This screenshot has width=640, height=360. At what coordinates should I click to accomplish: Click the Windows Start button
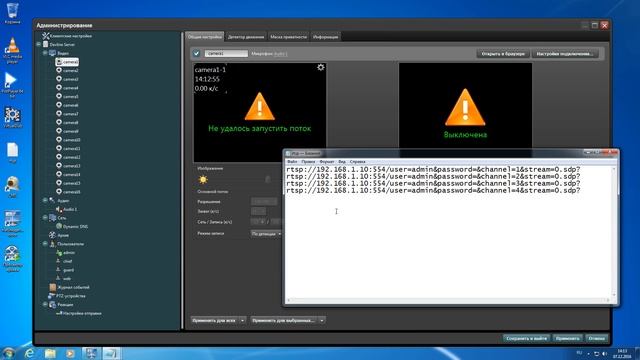click(x=8, y=353)
